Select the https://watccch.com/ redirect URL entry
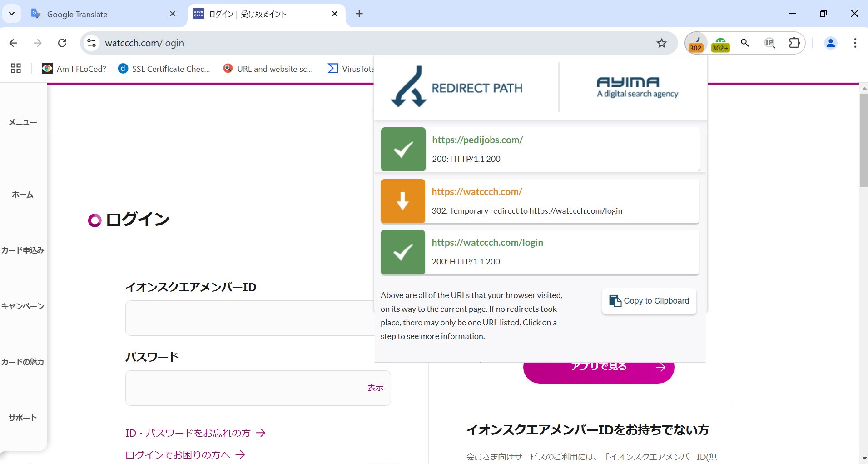Image resolution: width=868 pixels, height=464 pixels. click(477, 192)
